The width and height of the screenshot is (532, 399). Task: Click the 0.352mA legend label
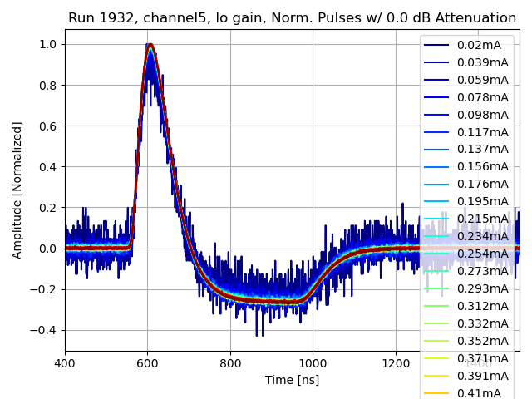click(482, 341)
